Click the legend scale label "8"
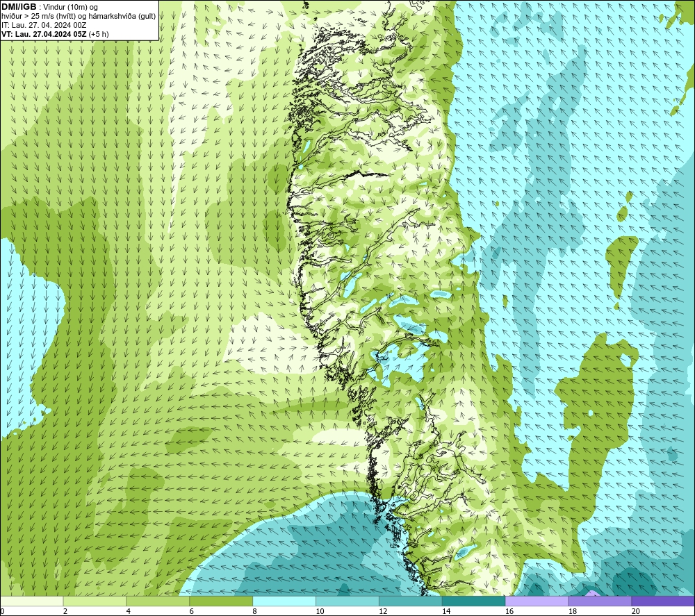This screenshot has width=695, height=616. click(254, 612)
